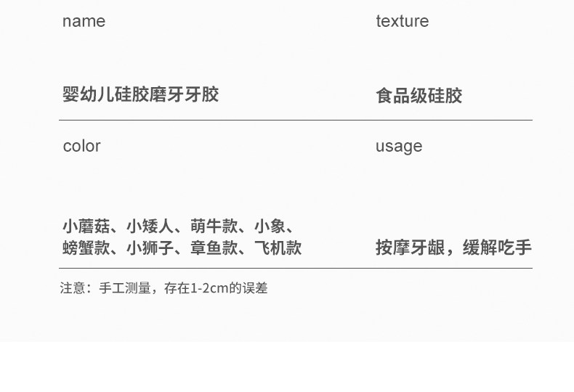
Task: Choose the 小象 style text
Action: [270, 226]
